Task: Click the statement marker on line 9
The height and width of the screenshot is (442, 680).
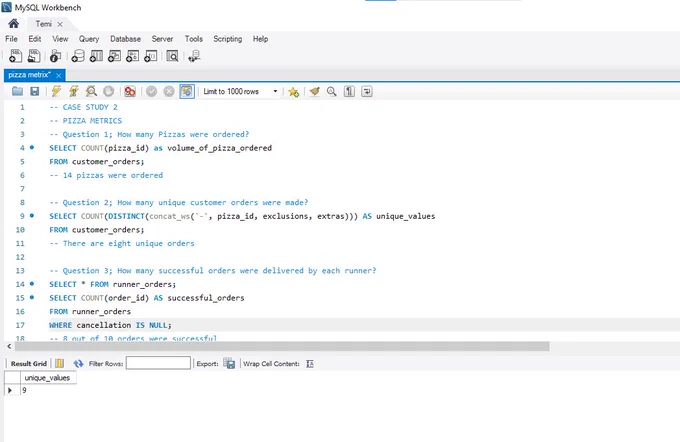Action: (x=32, y=216)
